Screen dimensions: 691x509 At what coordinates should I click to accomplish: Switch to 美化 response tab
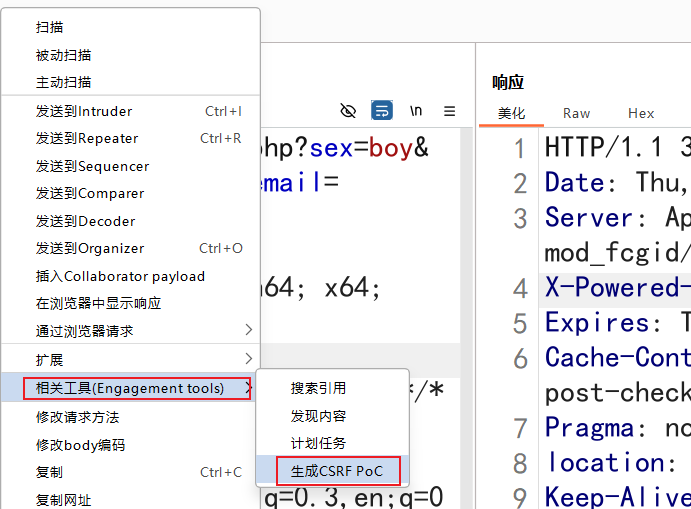511,114
